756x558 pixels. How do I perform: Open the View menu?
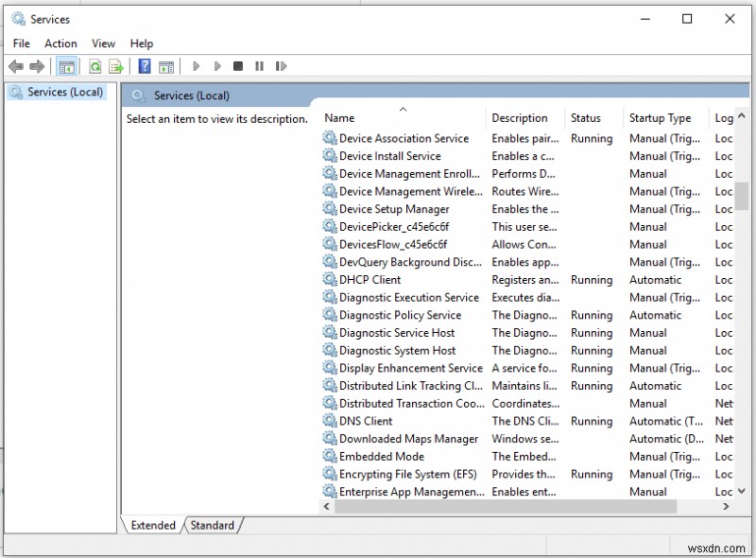click(x=103, y=44)
